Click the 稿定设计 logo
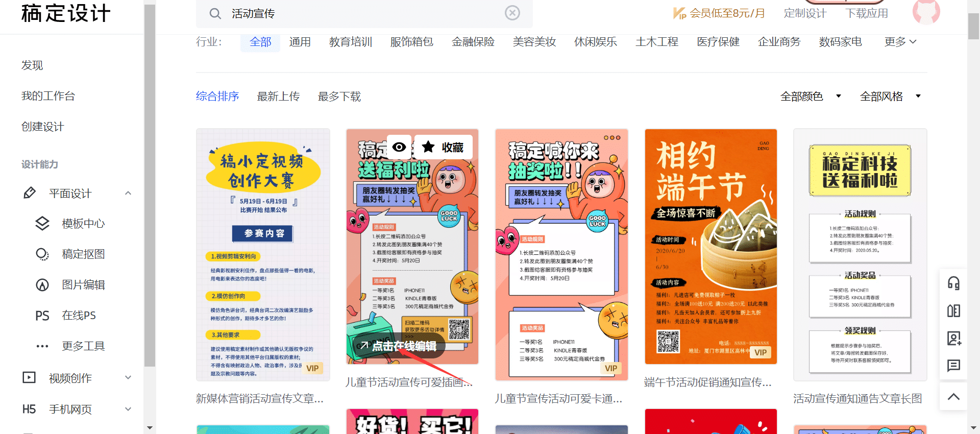The height and width of the screenshot is (434, 980). pos(66,13)
